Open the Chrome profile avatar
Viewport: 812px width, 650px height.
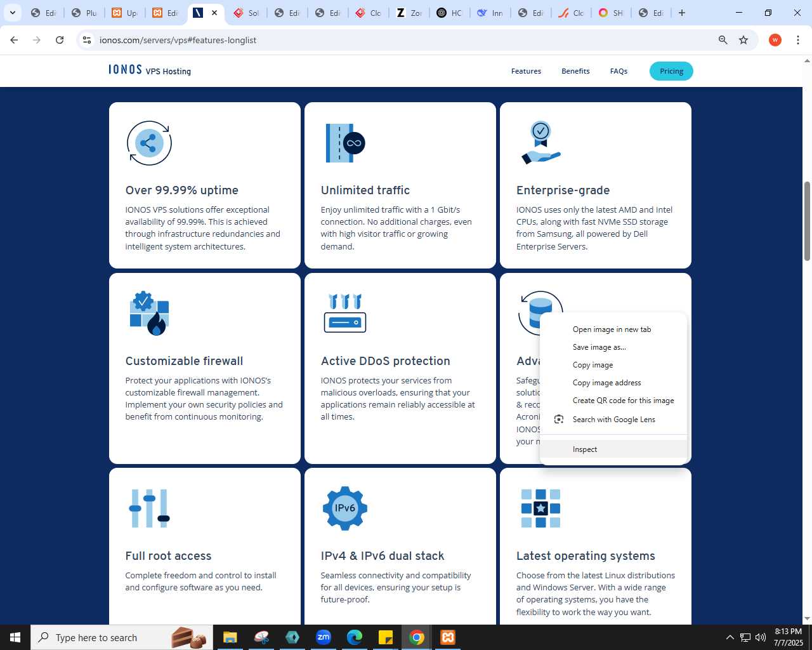(775, 40)
